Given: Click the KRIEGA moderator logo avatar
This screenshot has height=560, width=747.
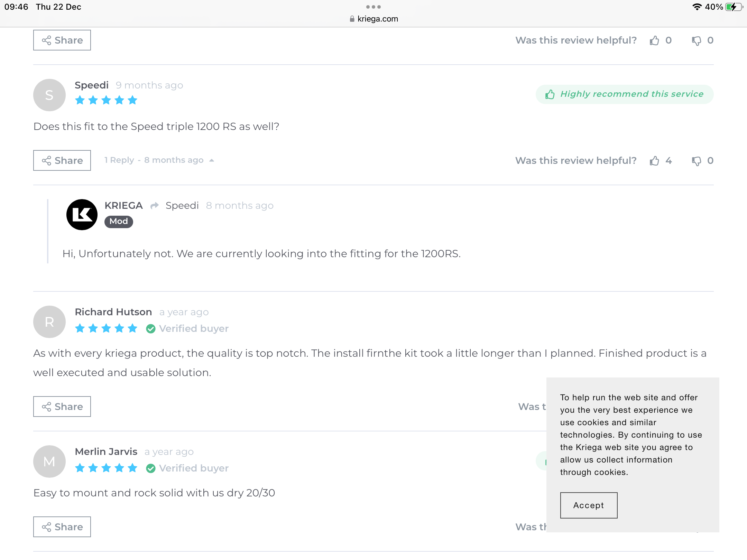Looking at the screenshot, I should tap(82, 215).
